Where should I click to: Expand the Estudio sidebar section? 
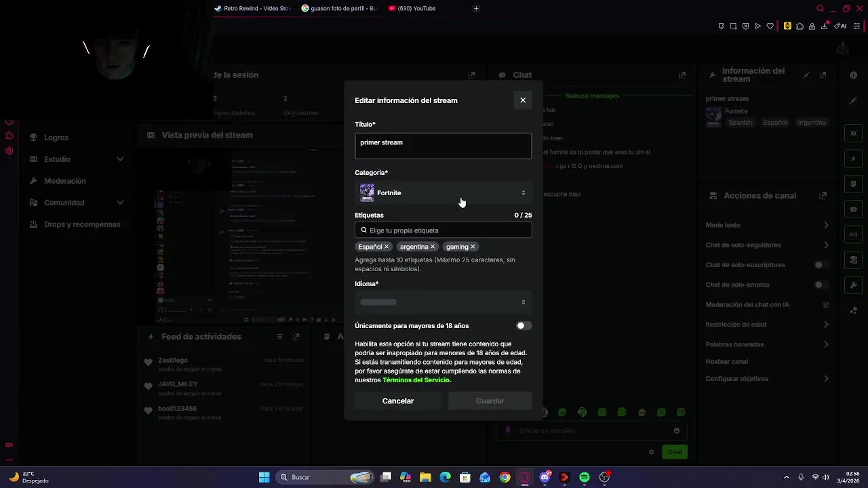tap(76, 159)
